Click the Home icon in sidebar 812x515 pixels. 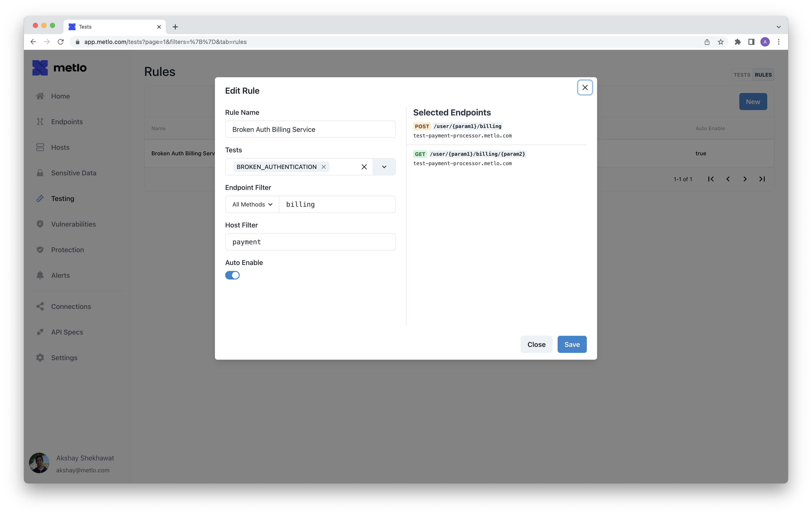tap(40, 96)
